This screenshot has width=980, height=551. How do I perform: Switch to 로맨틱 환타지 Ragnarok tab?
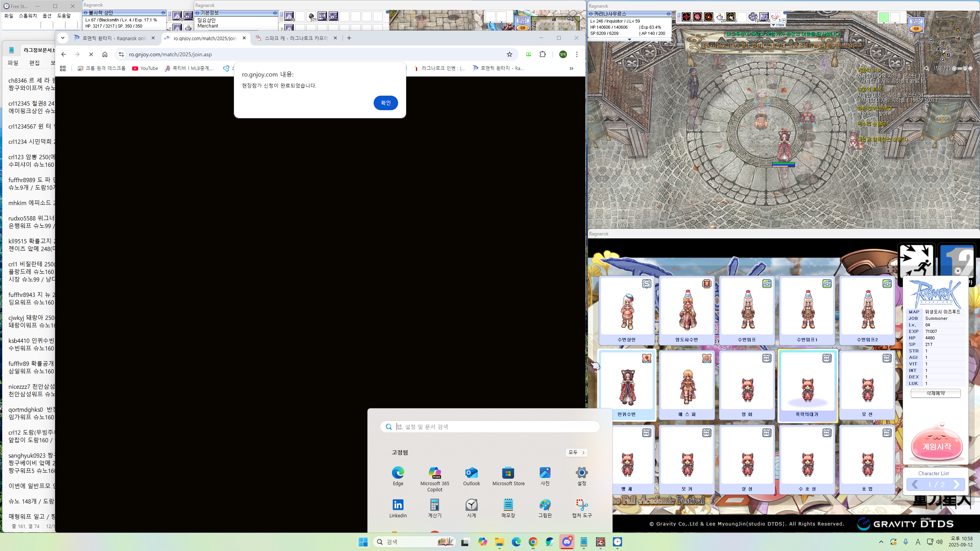(114, 38)
